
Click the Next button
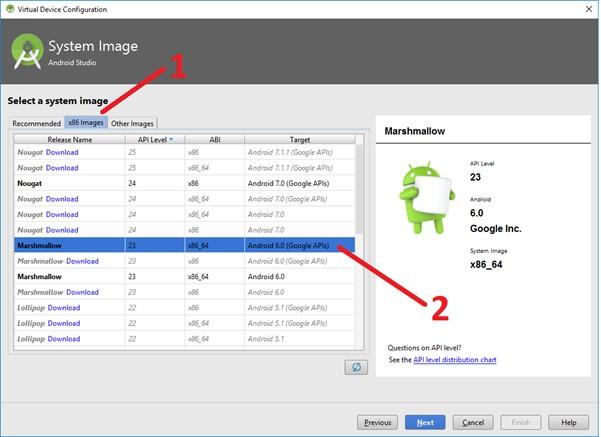tap(425, 422)
